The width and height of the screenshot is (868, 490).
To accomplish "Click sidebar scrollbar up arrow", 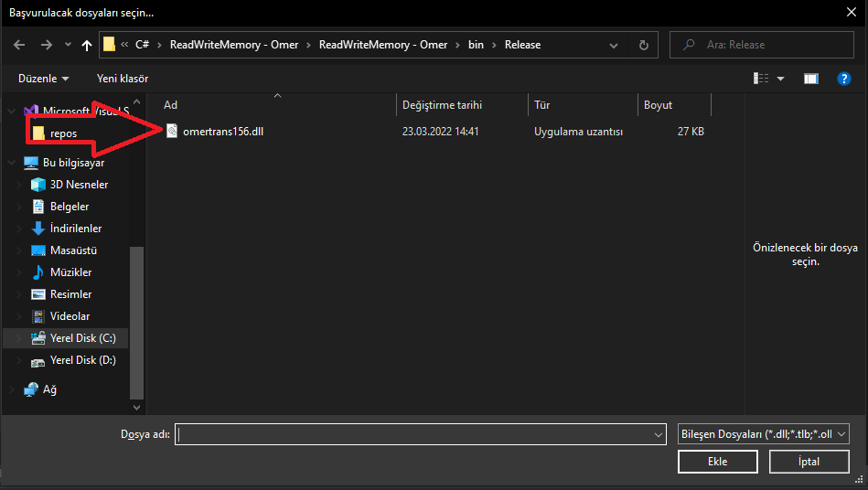I will pos(136,101).
